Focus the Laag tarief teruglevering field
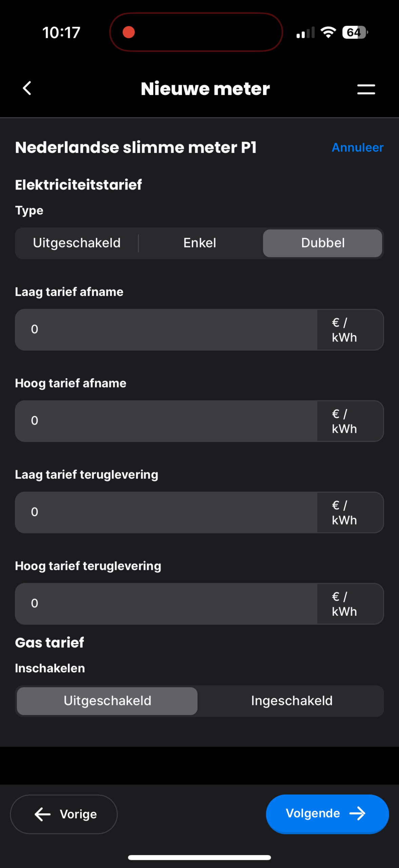 pyautogui.click(x=166, y=512)
